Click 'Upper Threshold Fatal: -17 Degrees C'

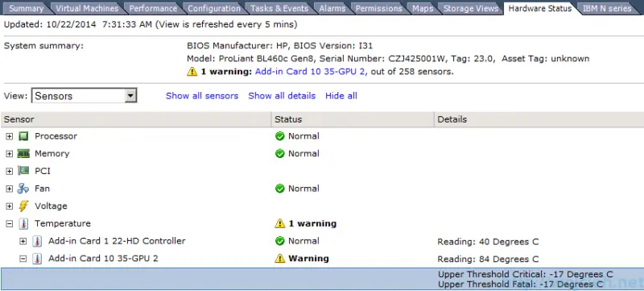pos(520,284)
